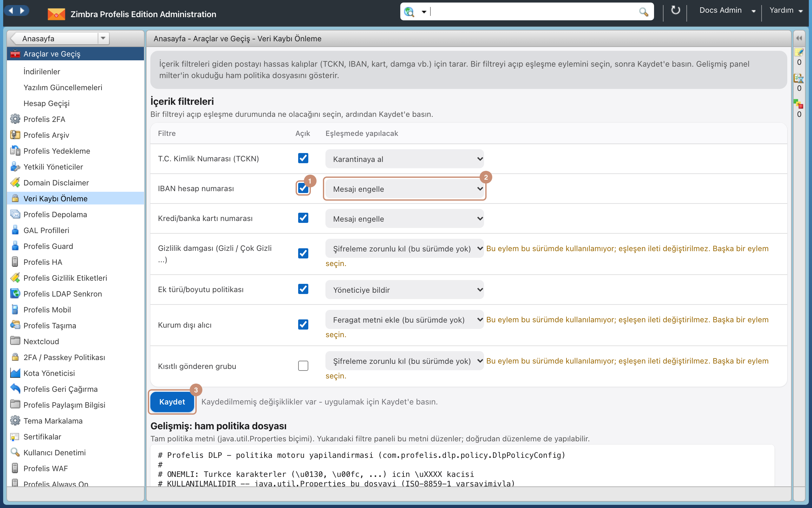Click the back navigation arrow icon
Viewport: 812px width, 508px height.
point(11,10)
